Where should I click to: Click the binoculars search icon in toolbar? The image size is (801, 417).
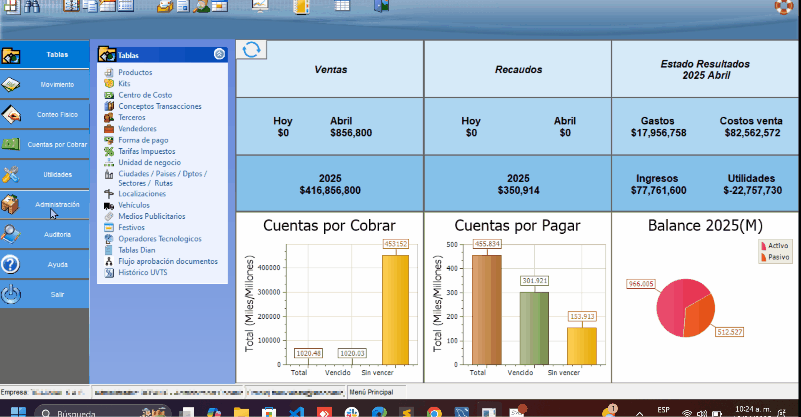(x=32, y=7)
